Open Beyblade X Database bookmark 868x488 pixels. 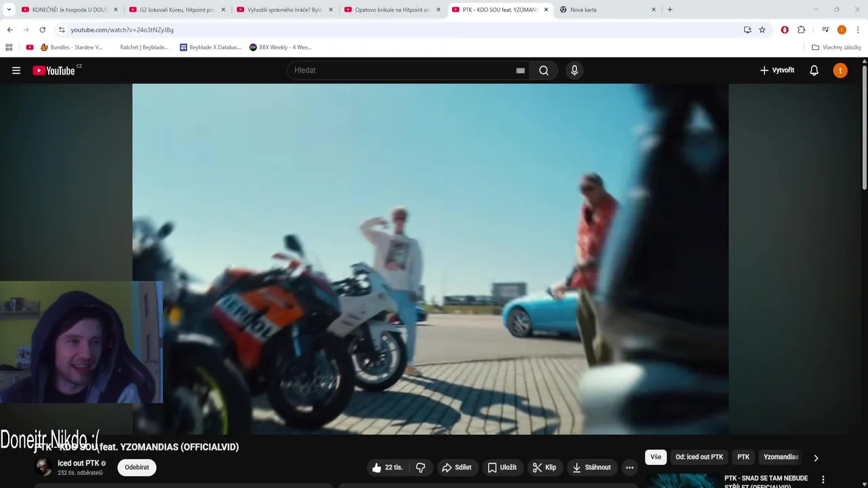(x=210, y=47)
